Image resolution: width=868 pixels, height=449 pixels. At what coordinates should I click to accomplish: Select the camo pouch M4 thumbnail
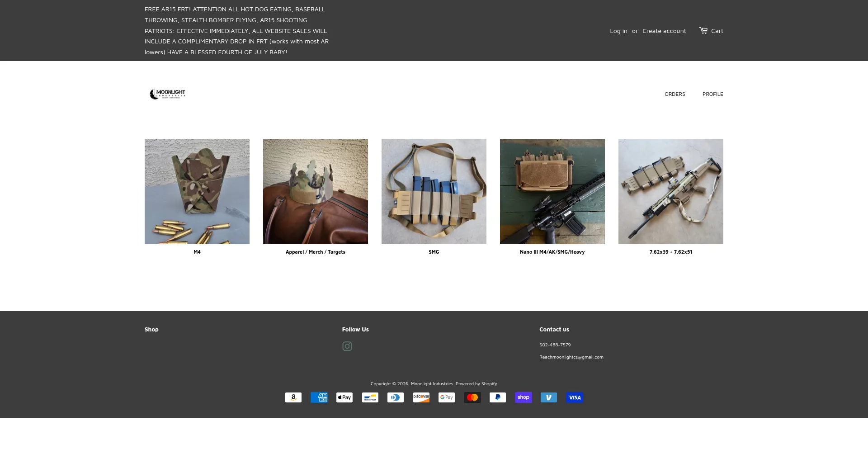197,192
